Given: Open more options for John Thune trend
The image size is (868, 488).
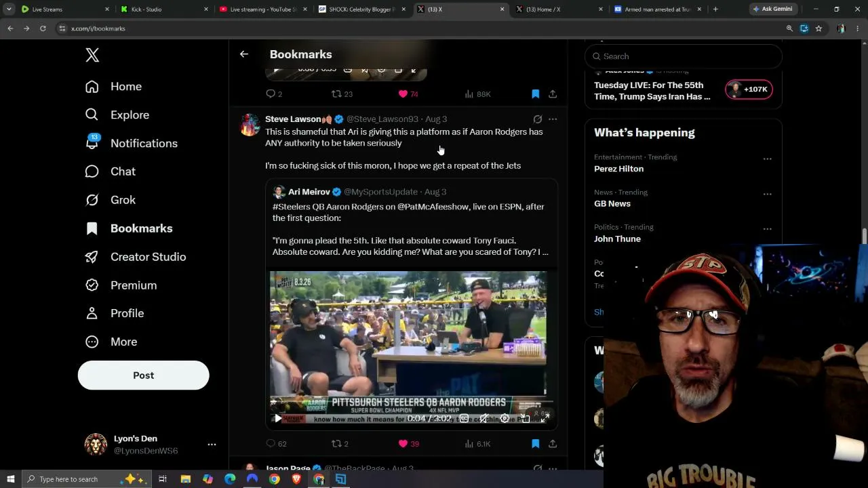Looking at the screenshot, I should [x=767, y=229].
